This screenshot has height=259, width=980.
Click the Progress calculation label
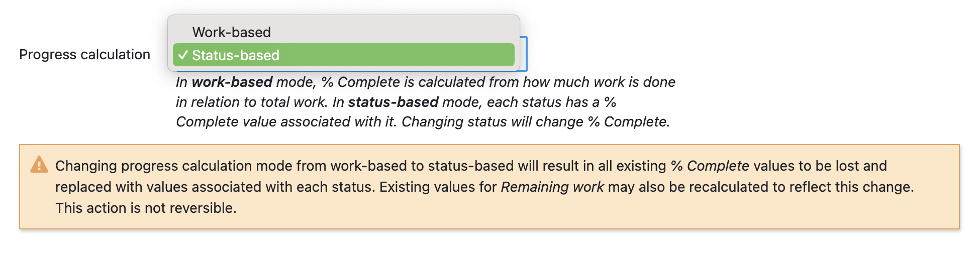pyautogui.click(x=84, y=54)
